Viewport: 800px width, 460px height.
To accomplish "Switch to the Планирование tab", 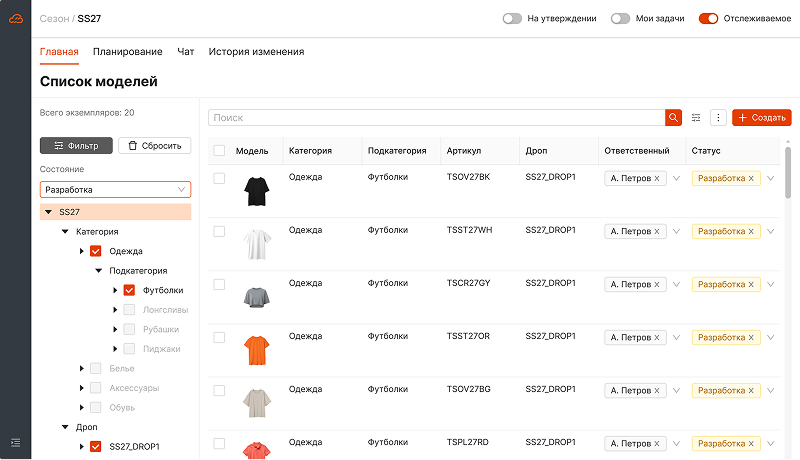I will [128, 52].
